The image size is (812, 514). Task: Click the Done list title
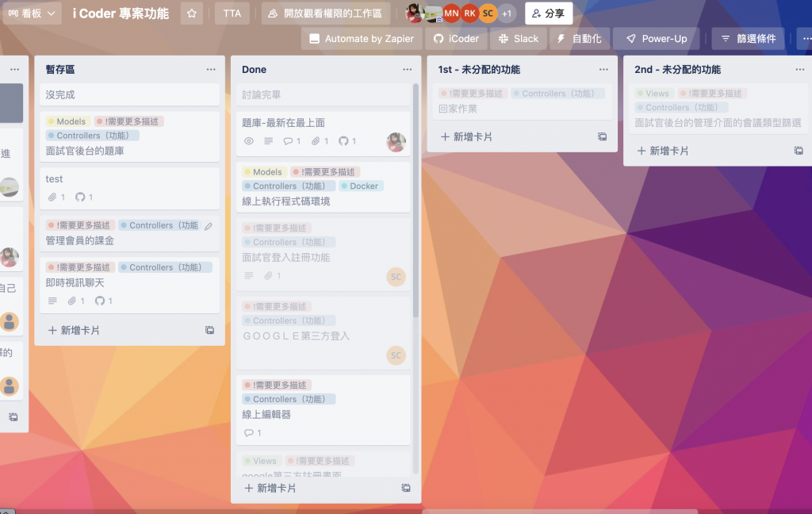[254, 70]
